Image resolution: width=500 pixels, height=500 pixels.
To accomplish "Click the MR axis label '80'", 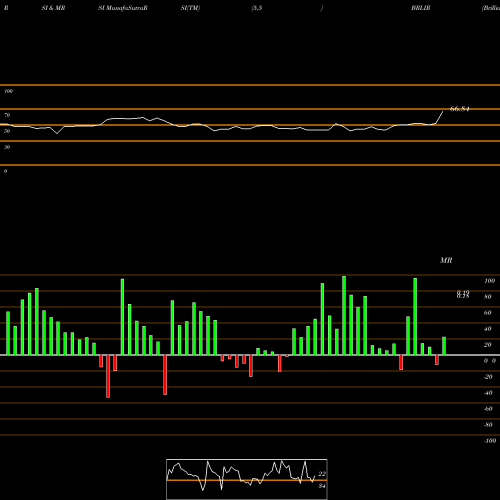I will pos(488,297).
